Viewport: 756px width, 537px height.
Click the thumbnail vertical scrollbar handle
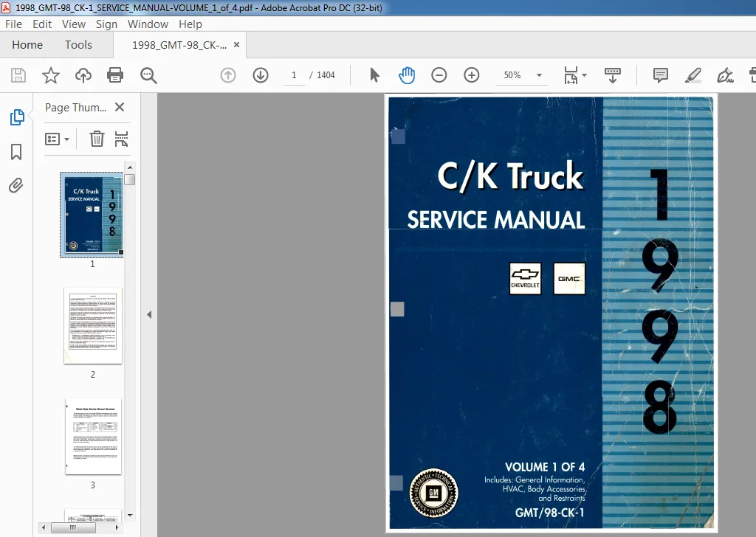point(130,180)
